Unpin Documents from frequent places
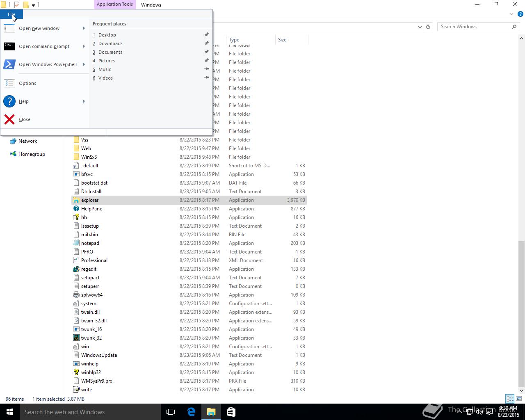525x420 pixels. (207, 52)
